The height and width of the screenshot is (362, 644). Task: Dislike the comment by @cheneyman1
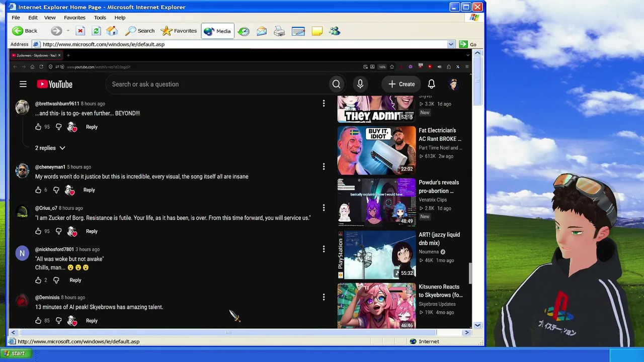coord(56,190)
